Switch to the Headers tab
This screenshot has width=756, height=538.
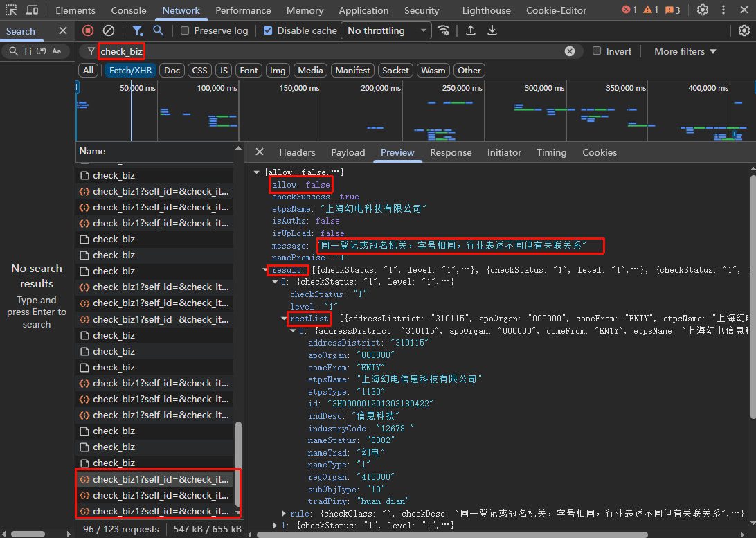297,152
